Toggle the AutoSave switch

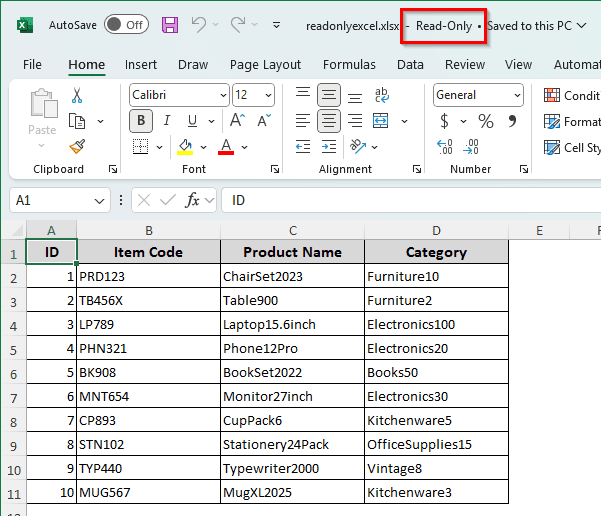[x=126, y=25]
